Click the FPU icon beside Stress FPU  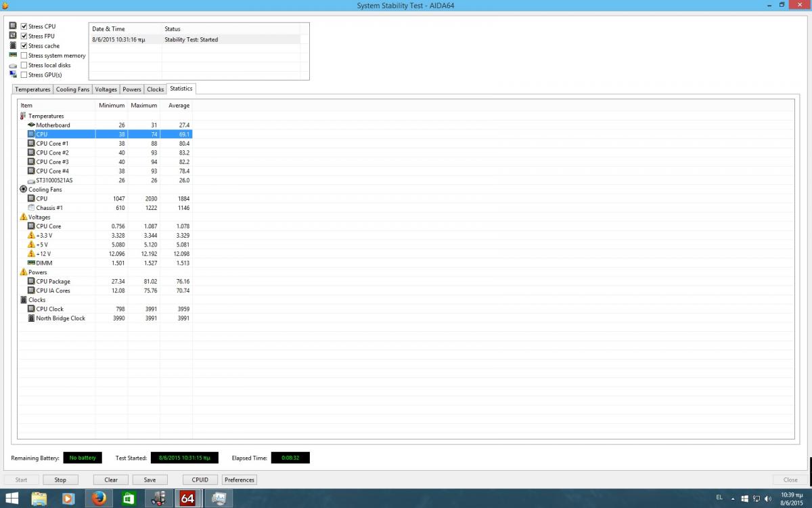coord(13,35)
